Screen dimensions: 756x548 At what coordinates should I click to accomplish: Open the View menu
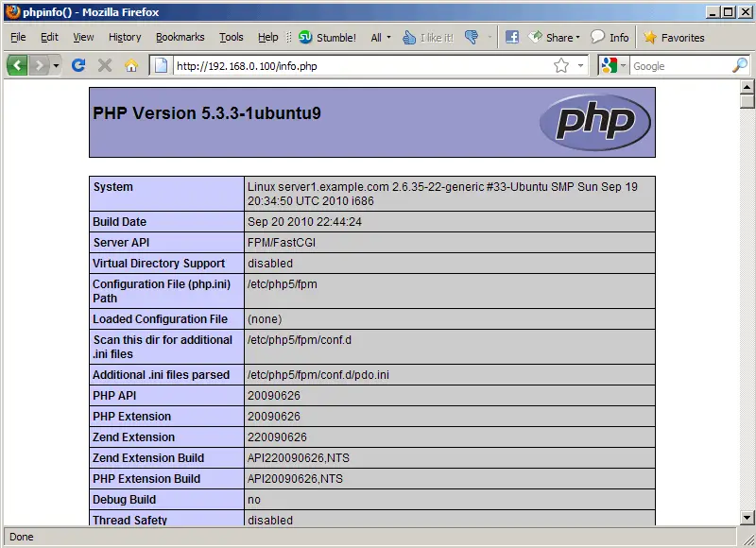[x=83, y=37]
